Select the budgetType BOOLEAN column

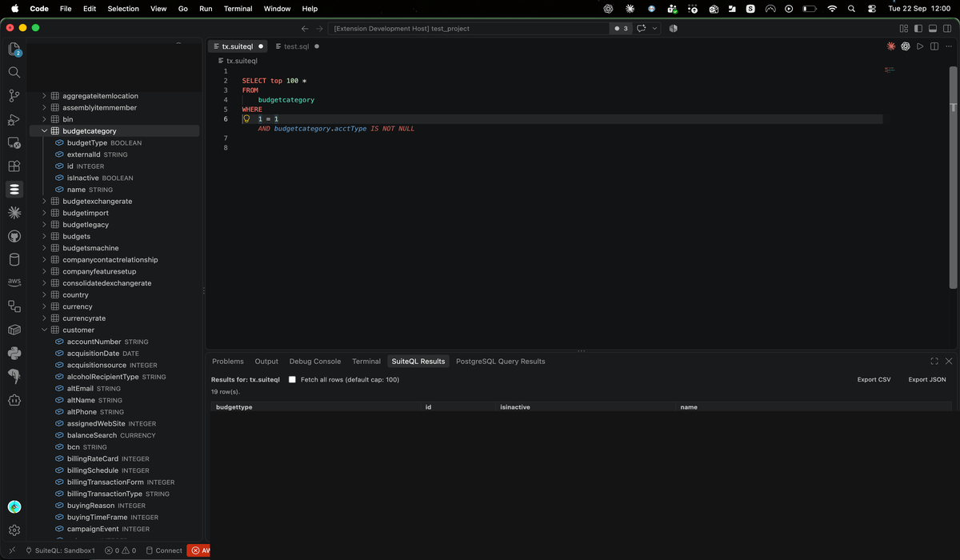click(103, 143)
